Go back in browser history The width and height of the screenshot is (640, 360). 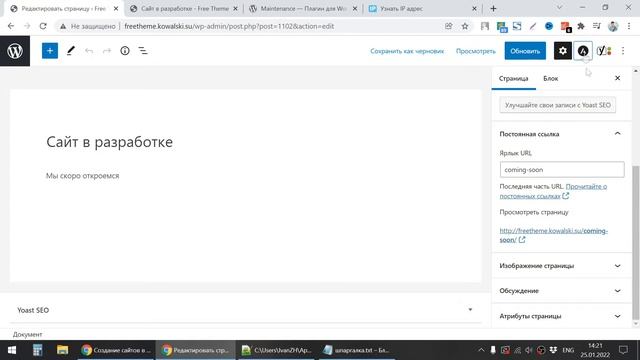pyautogui.click(x=11, y=26)
